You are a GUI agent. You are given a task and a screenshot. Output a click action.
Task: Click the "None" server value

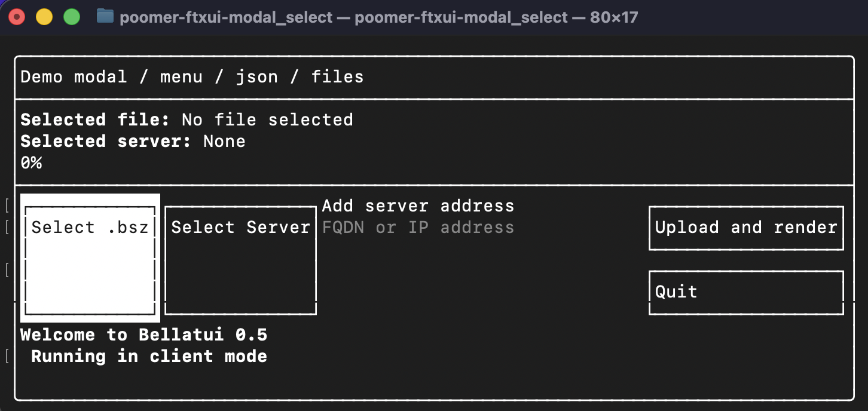click(224, 142)
